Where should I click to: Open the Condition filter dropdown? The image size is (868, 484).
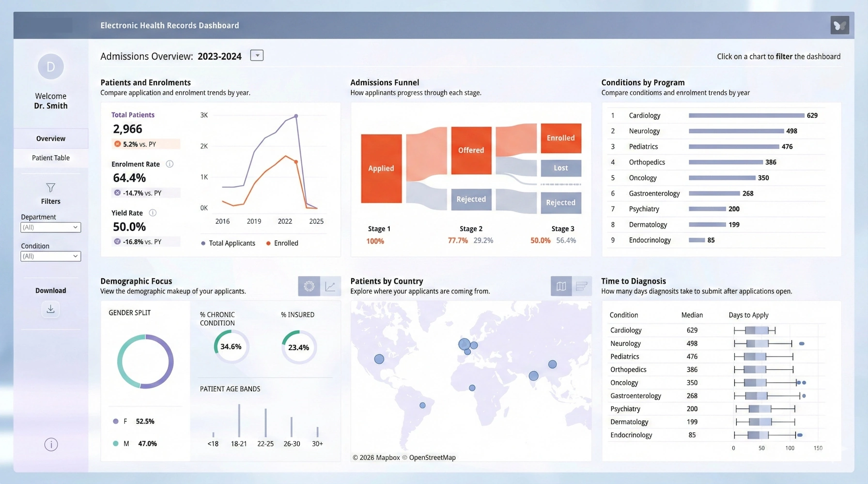pyautogui.click(x=50, y=256)
